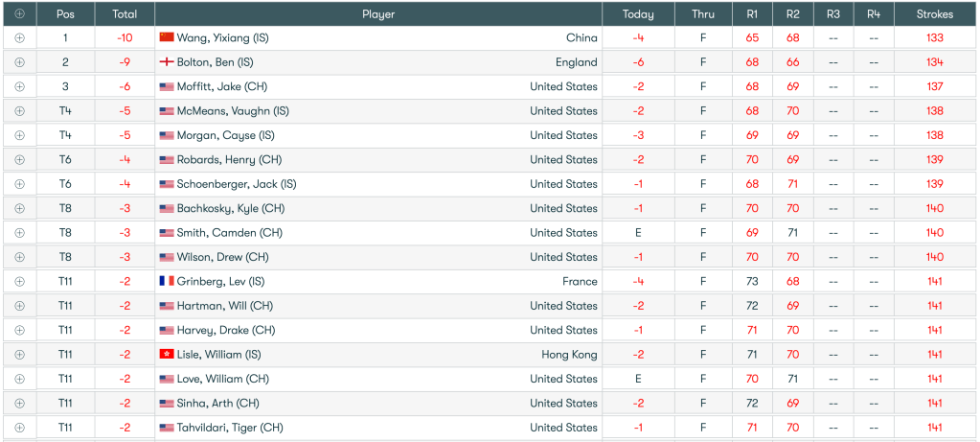Sort by Strokes column header

point(935,14)
